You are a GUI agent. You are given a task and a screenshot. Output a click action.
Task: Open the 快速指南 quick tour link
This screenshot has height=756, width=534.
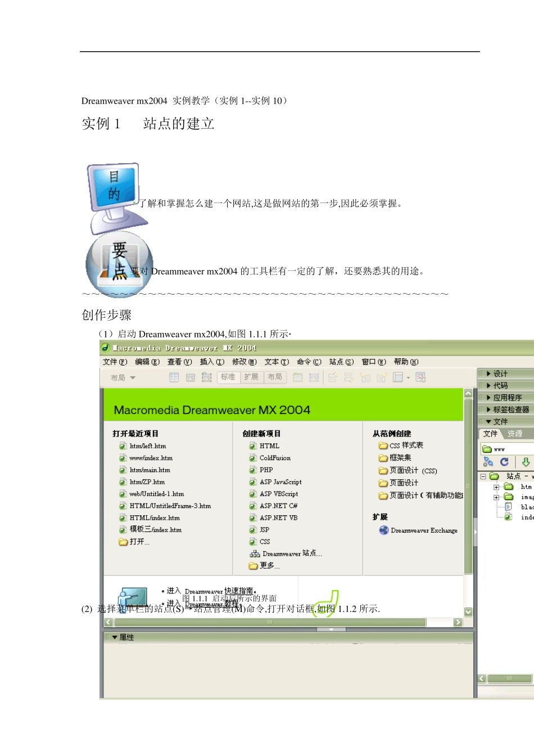[x=238, y=591]
